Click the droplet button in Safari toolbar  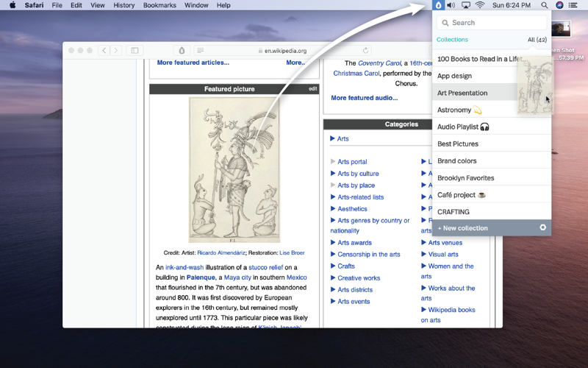182,51
